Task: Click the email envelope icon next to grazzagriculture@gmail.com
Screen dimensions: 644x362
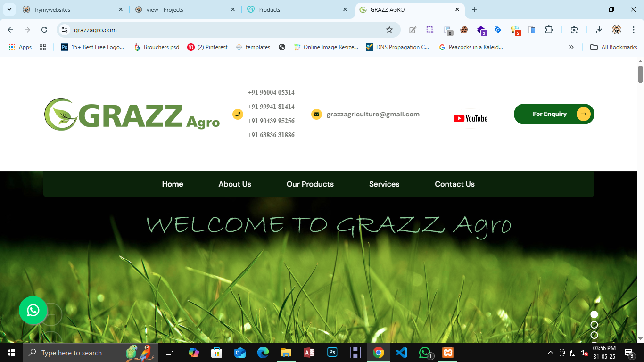Action: [x=315, y=114]
